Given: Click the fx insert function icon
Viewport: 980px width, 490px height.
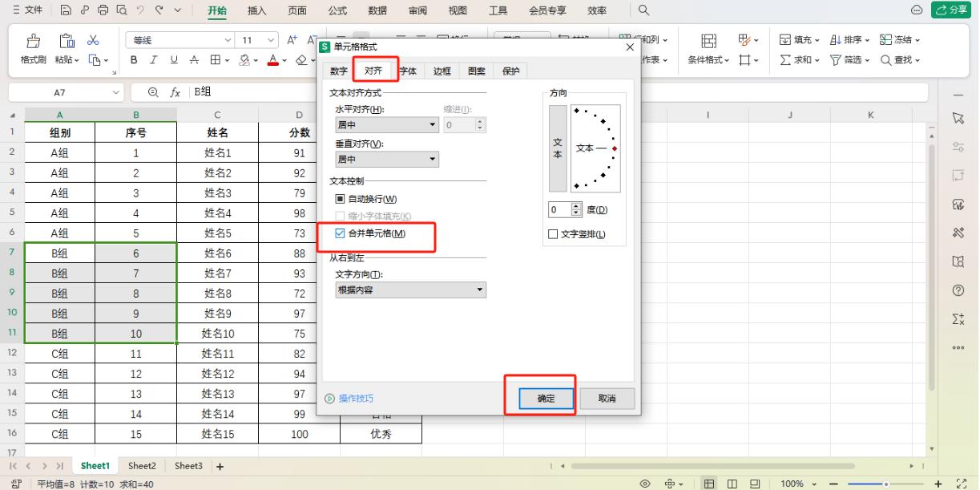Looking at the screenshot, I should coord(176,92).
